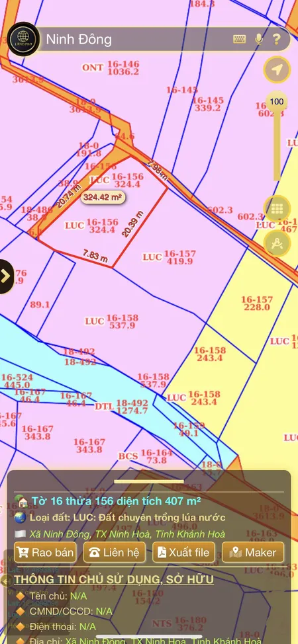Tap the location navigation arrow button
The height and width of the screenshot is (644, 298).
coord(277,70)
